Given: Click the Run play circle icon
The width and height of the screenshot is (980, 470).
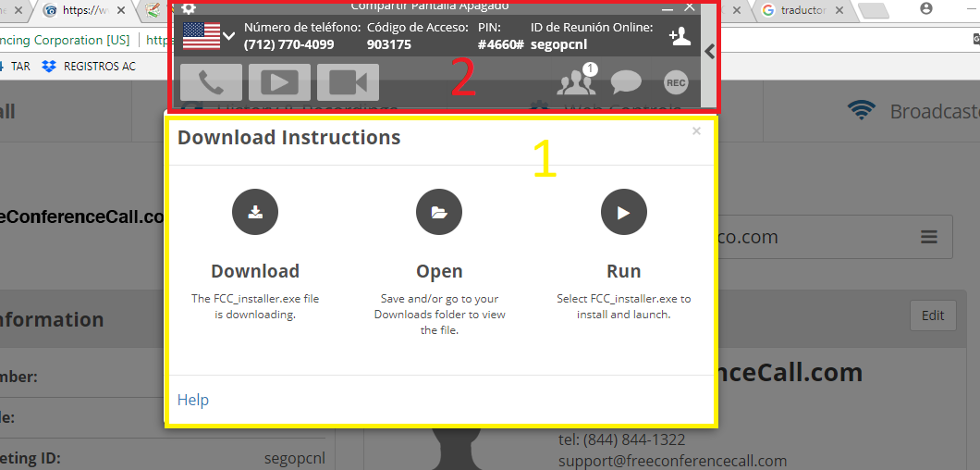Looking at the screenshot, I should [x=624, y=212].
